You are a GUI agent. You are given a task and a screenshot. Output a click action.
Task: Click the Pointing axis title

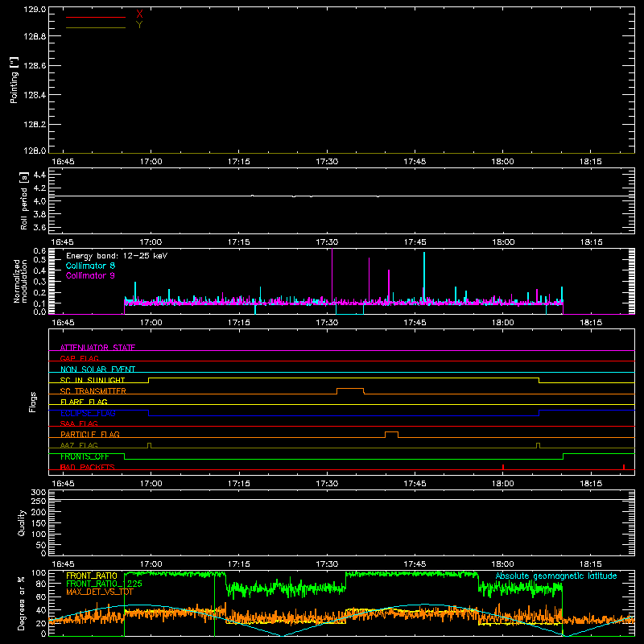[14, 80]
